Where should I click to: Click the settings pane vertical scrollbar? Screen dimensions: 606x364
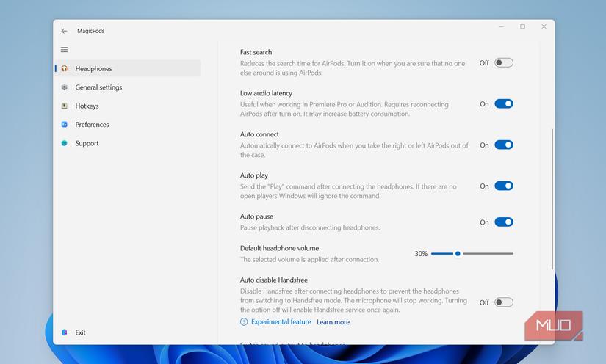(x=552, y=199)
